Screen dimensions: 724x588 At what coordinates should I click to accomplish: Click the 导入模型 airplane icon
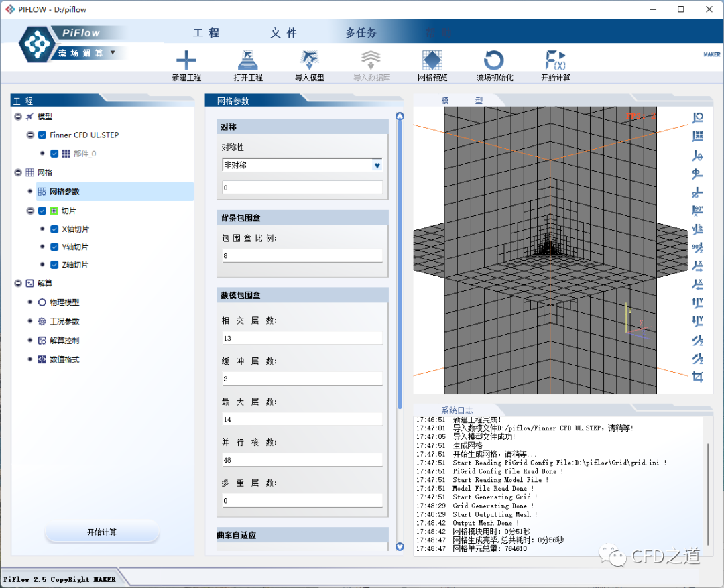click(x=310, y=60)
